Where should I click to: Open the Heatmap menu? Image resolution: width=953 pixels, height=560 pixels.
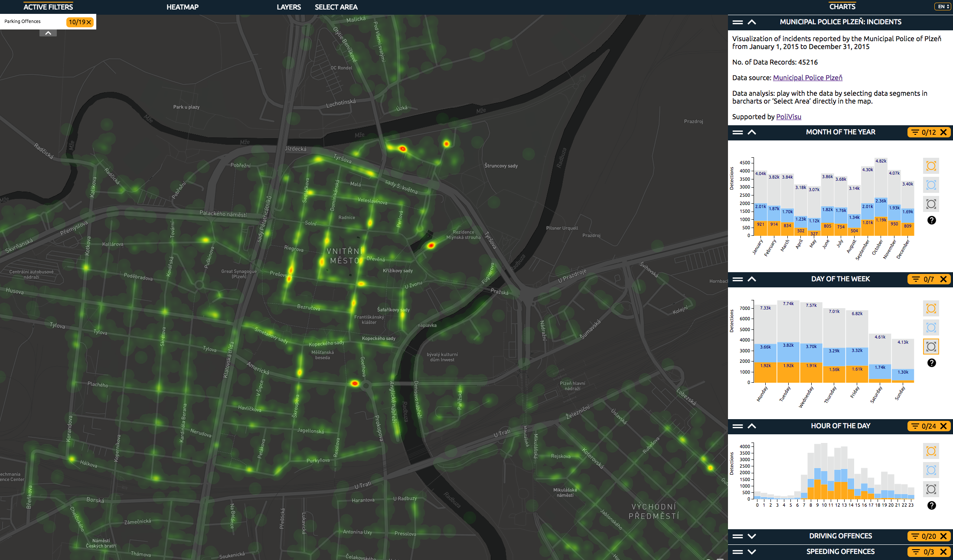click(183, 7)
